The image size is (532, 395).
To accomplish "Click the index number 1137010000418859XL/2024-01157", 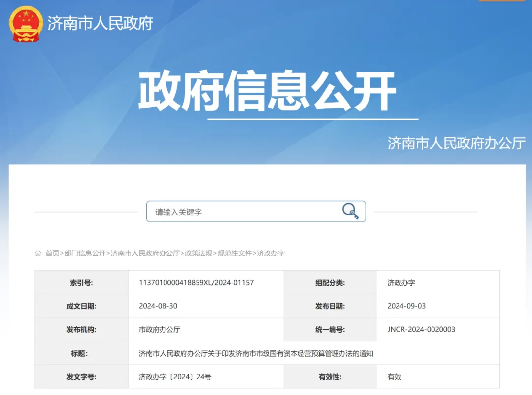I will [x=196, y=283].
